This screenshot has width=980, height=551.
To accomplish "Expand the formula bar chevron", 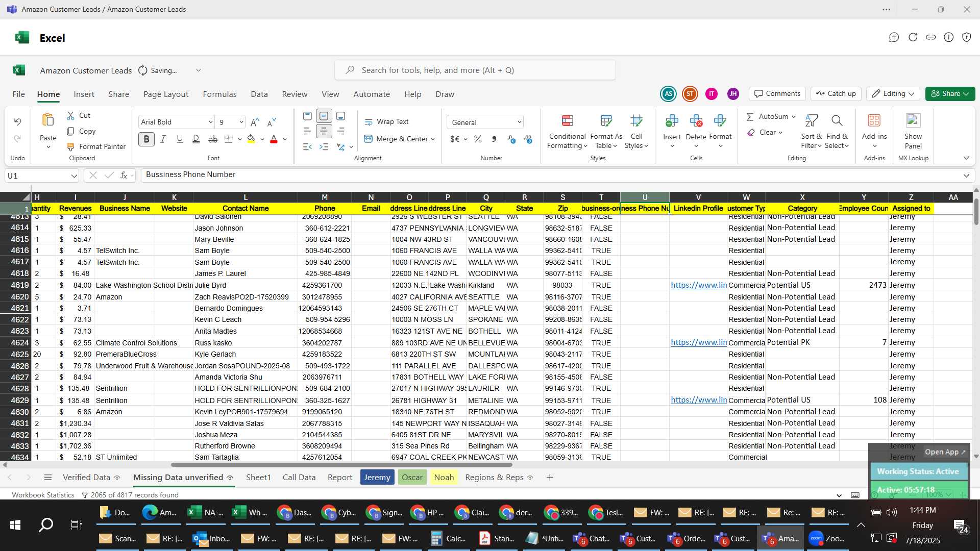I will click(x=966, y=175).
